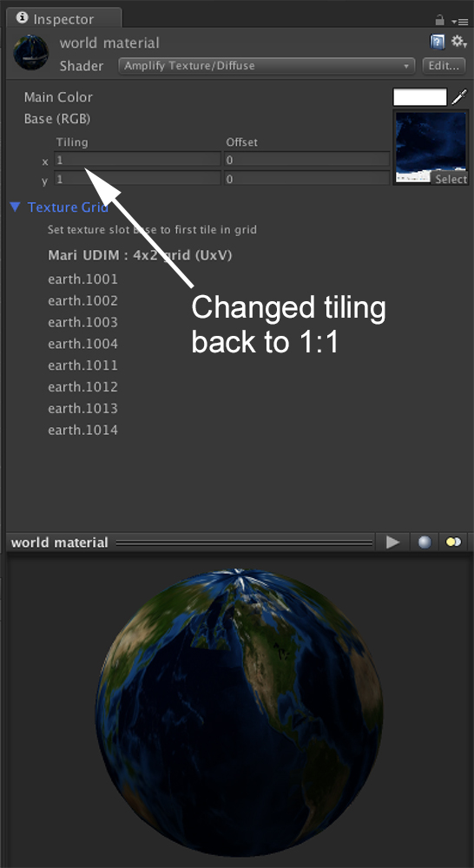The width and height of the screenshot is (474, 868).
Task: Click the Tiling y value field
Action: [137, 179]
